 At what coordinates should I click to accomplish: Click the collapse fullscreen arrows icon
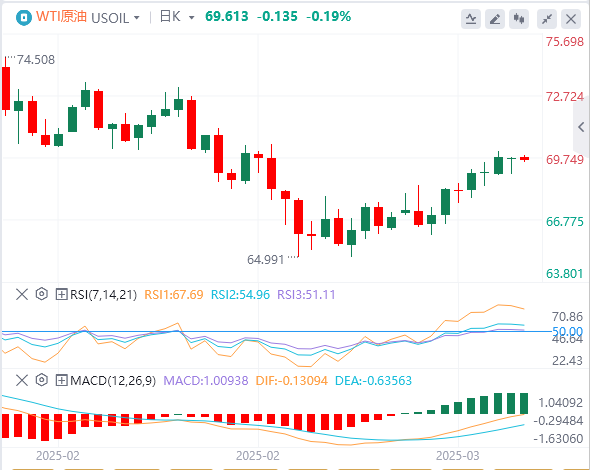pos(547,19)
